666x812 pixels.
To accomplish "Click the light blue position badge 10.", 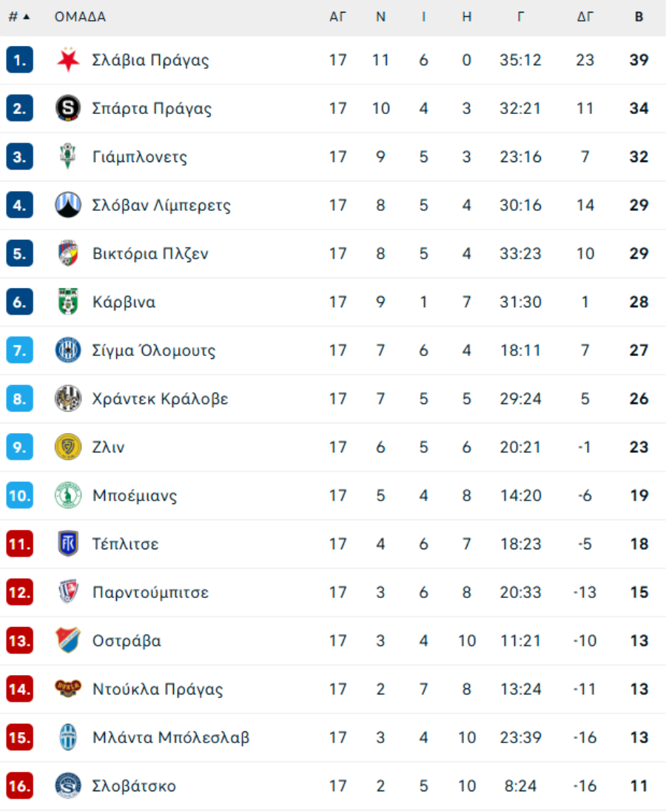I will pyautogui.click(x=19, y=495).
